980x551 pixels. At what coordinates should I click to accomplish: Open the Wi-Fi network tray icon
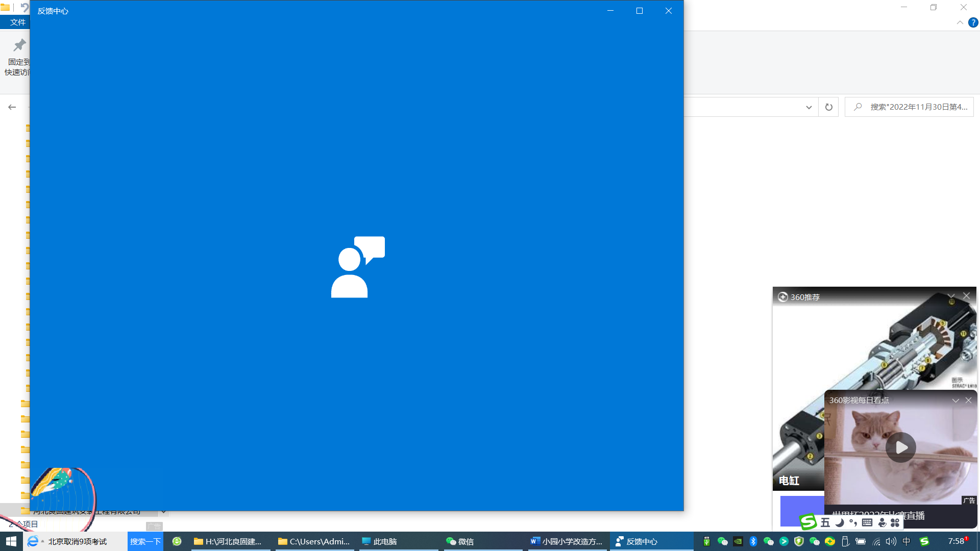(x=876, y=541)
